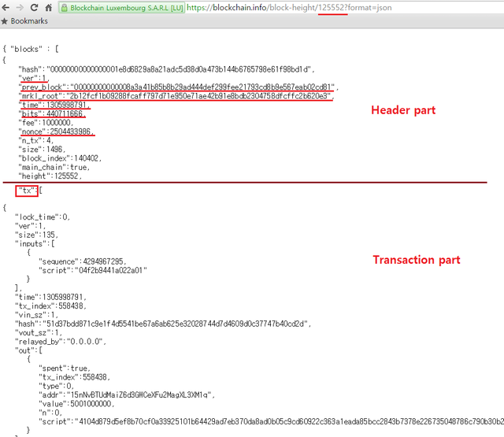The height and width of the screenshot is (437, 504).
Task: Click the browser forward arrow
Action: (20, 8)
